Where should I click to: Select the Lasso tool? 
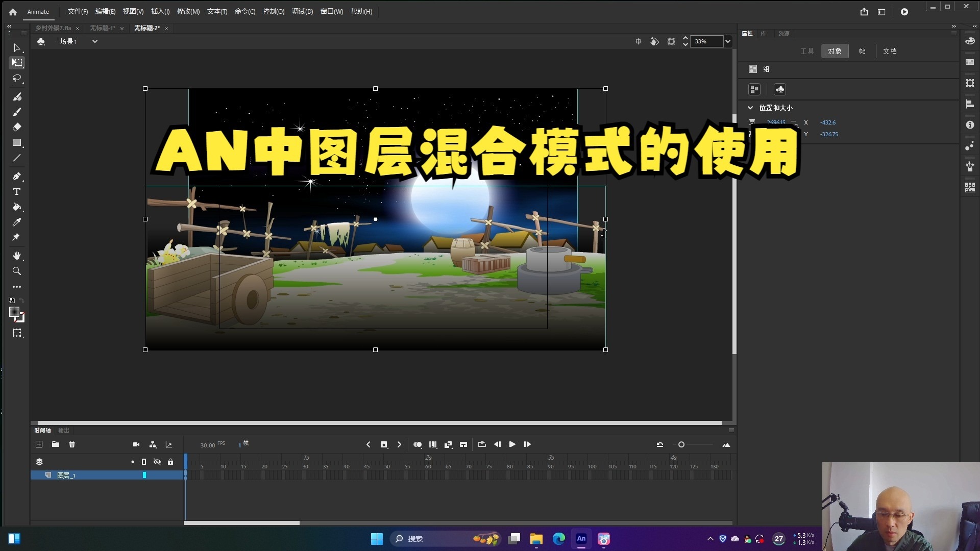click(17, 79)
